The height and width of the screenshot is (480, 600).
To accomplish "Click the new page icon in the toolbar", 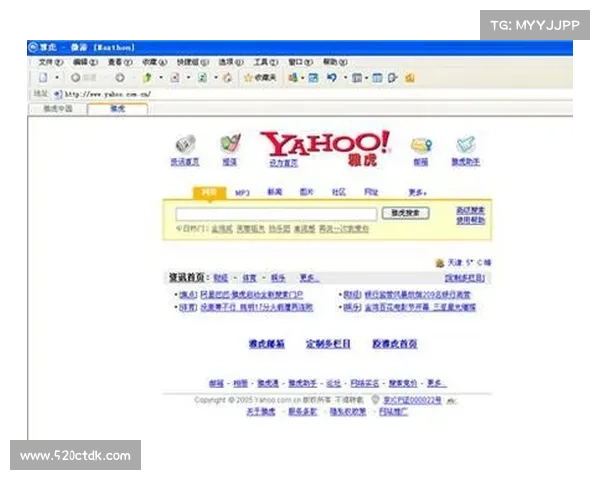I will click(43, 77).
